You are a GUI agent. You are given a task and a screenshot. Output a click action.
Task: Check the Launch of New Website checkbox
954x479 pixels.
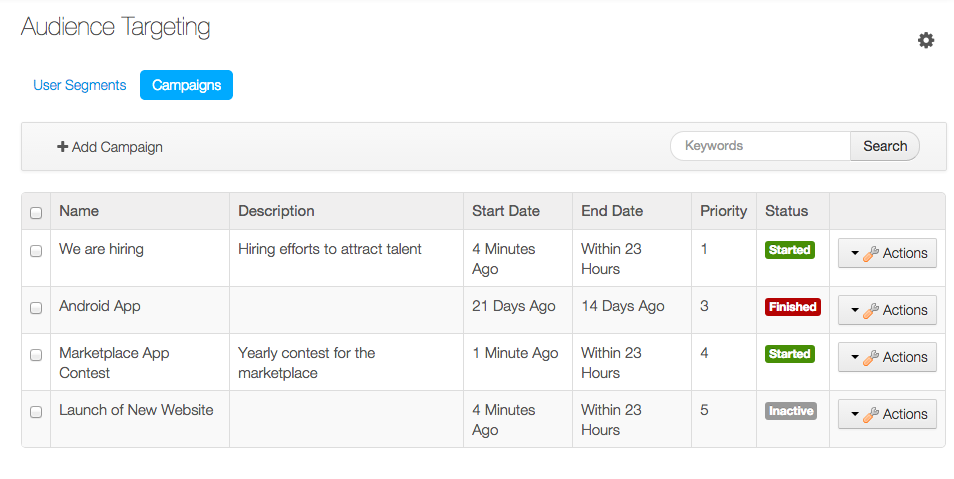tap(36, 411)
